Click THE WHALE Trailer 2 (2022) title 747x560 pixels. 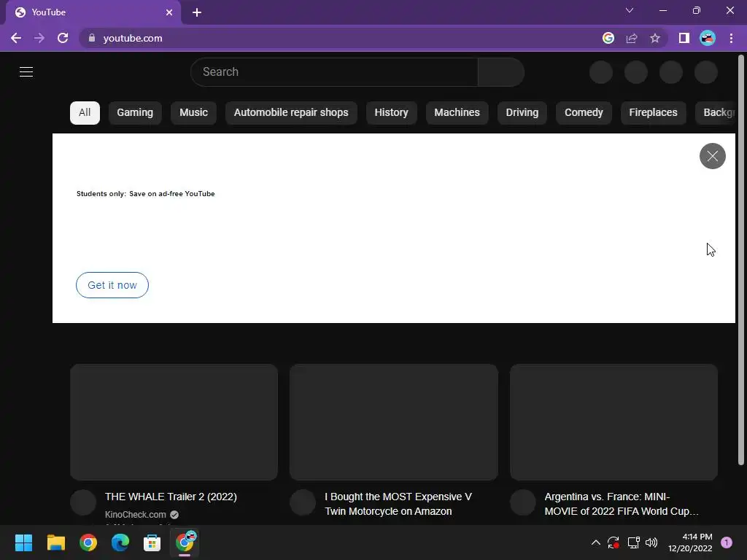point(171,497)
